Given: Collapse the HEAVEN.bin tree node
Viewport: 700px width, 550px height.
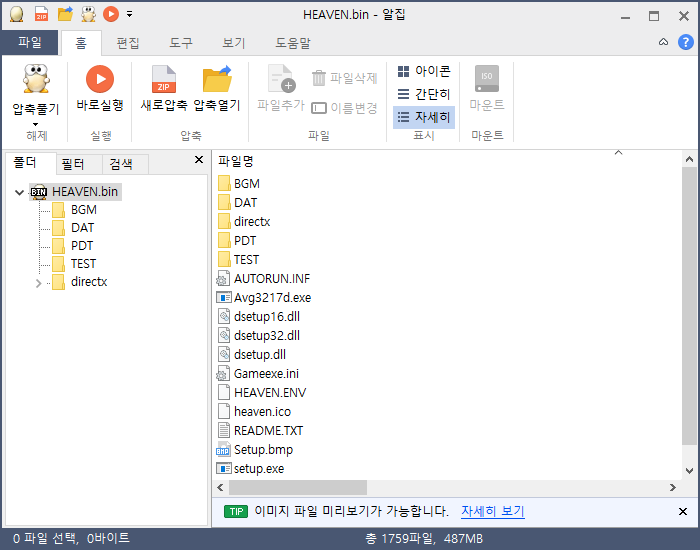Looking at the screenshot, I should click(19, 192).
